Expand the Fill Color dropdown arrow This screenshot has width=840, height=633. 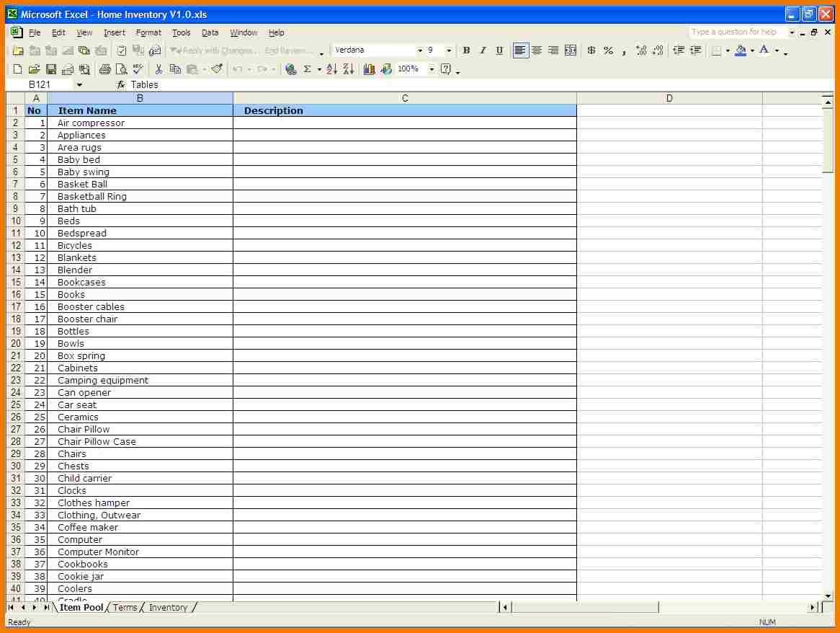point(752,50)
